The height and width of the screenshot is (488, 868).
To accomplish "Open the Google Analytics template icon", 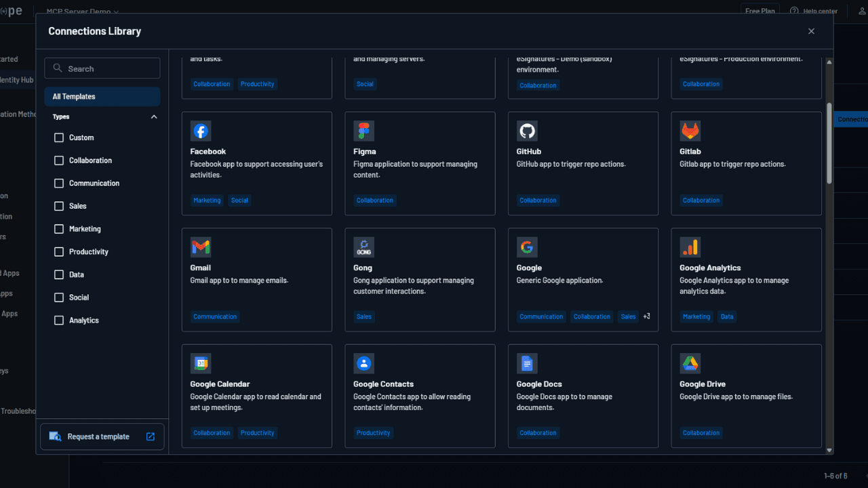I will coord(690,247).
